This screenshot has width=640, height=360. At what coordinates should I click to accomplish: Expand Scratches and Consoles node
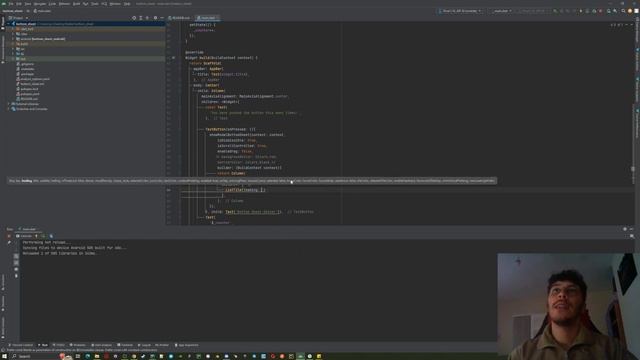(9, 109)
